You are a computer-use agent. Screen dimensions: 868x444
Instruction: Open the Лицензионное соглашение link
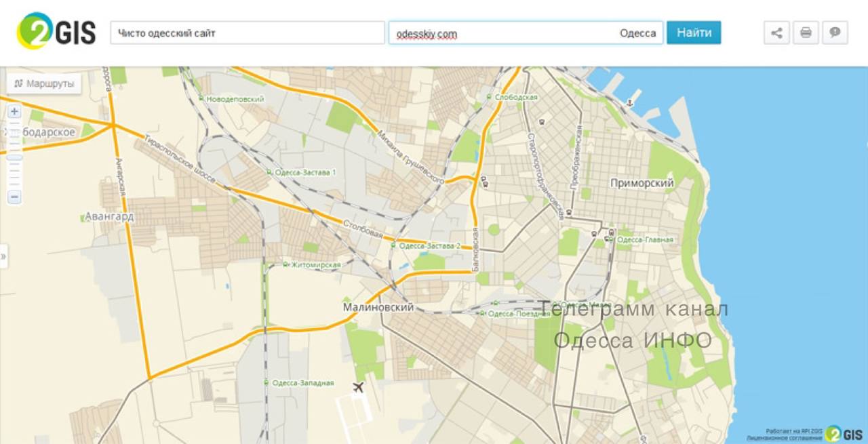785,439
